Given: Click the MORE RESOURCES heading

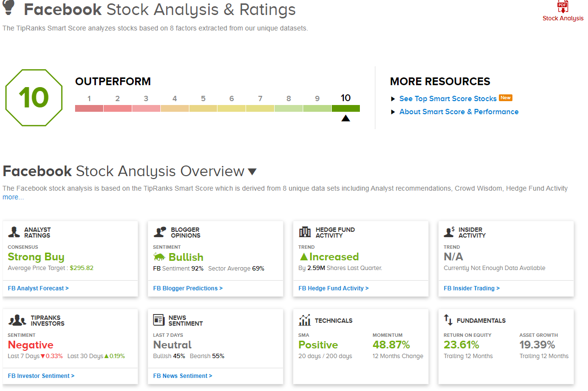Looking at the screenshot, I should coord(440,82).
